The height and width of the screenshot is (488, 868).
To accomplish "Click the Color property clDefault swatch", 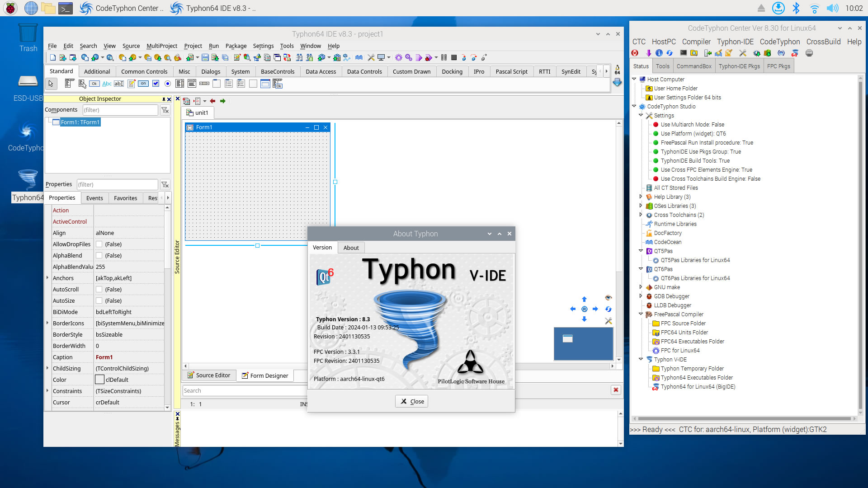I will [x=99, y=380].
